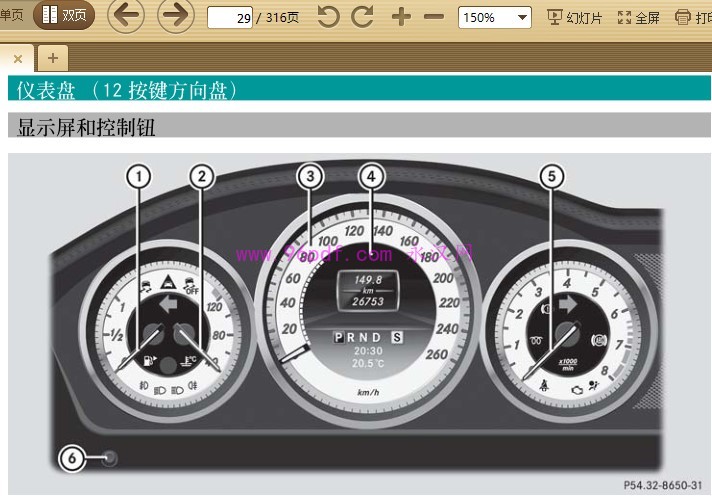The height and width of the screenshot is (501, 712).
Task: Click the heading 仪表盘 (12 按键方向盘)
Action: click(x=127, y=90)
